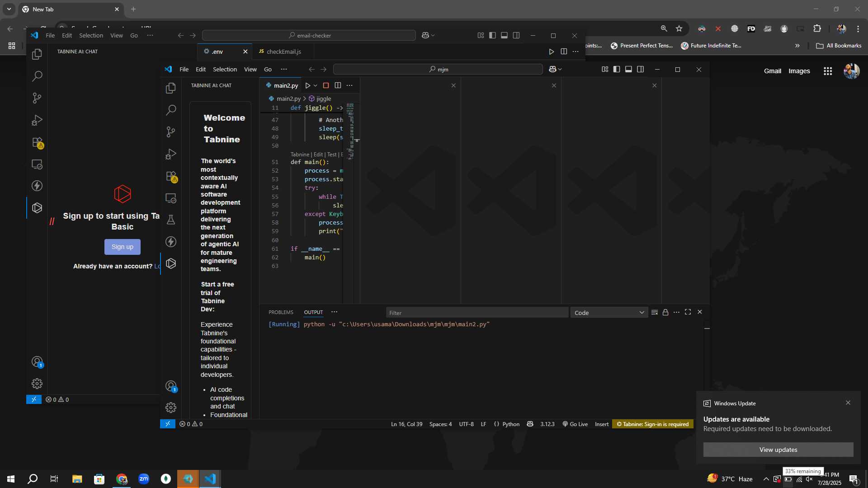
Task: Click the Sign up button for Tabnine
Action: pos(123,247)
